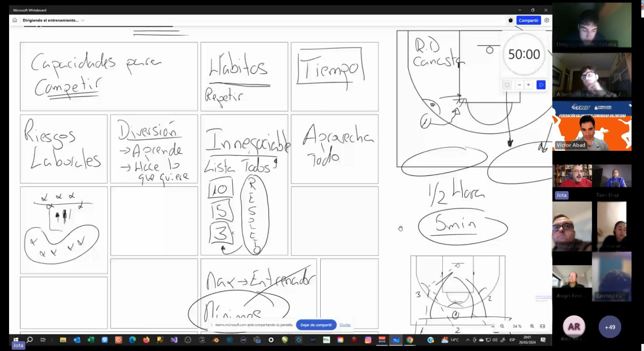This screenshot has height=351, width=644.
Task: Show hidden system tray icons
Action: pyautogui.click(x=468, y=340)
